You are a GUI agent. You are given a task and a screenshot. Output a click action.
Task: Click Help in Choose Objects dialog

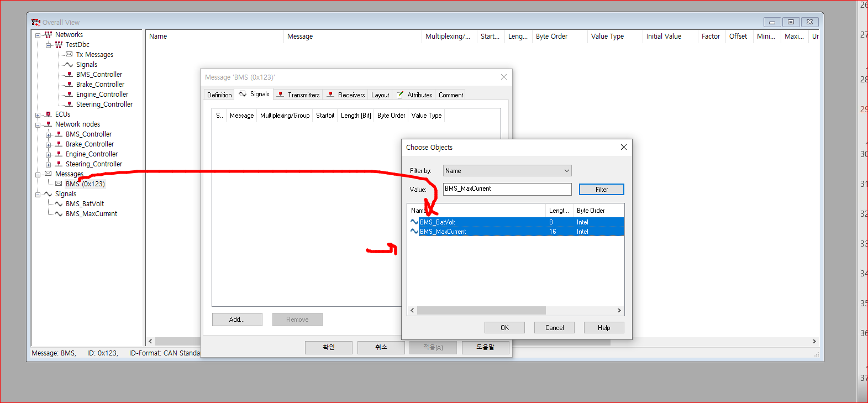click(604, 328)
